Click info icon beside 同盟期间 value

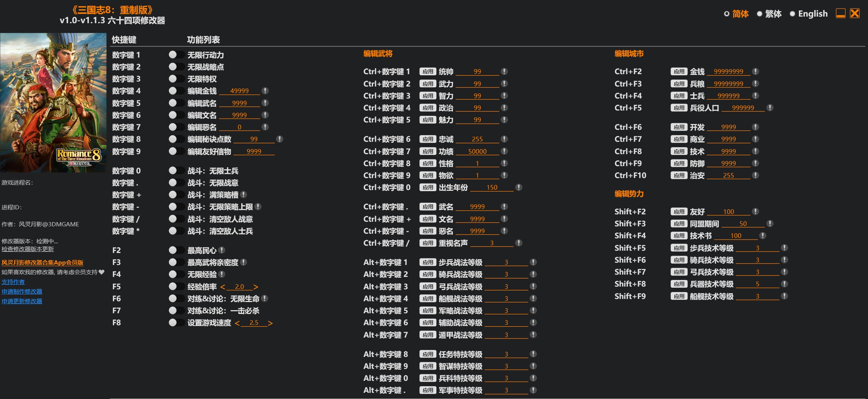[770, 224]
